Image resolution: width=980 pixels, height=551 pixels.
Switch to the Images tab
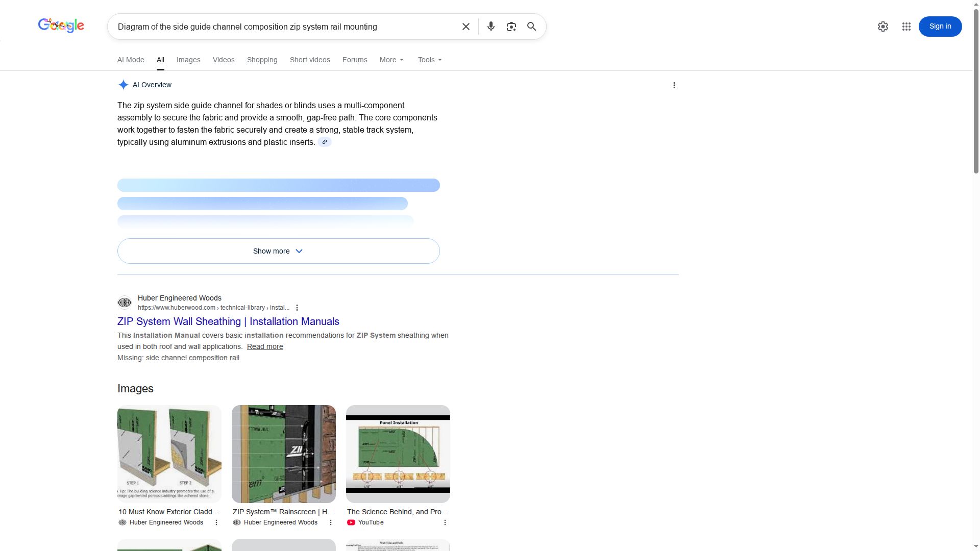[x=188, y=60]
